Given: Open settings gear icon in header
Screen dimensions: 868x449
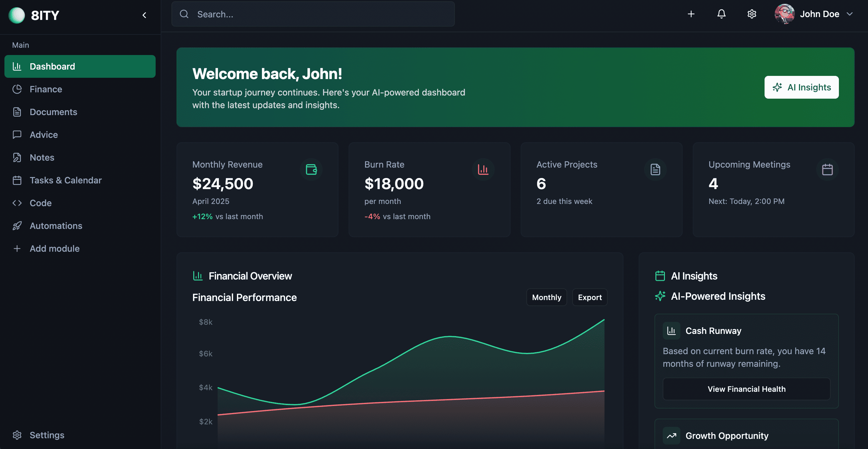Looking at the screenshot, I should pyautogui.click(x=751, y=14).
